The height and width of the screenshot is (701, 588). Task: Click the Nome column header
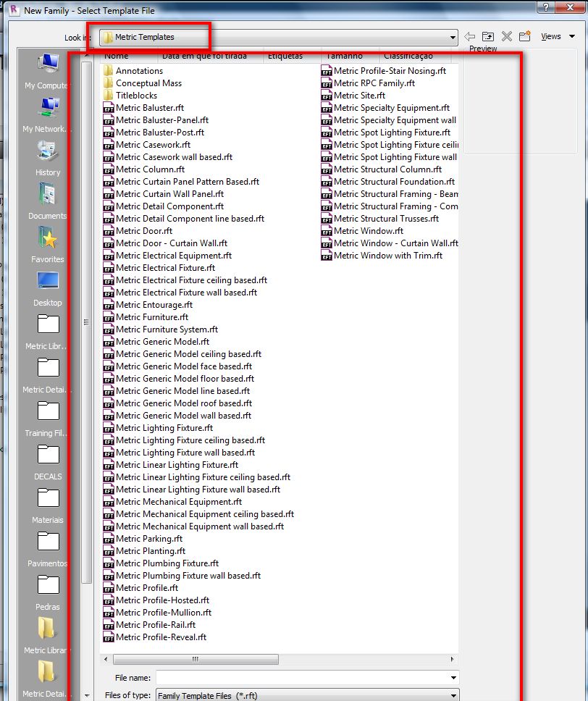point(129,56)
